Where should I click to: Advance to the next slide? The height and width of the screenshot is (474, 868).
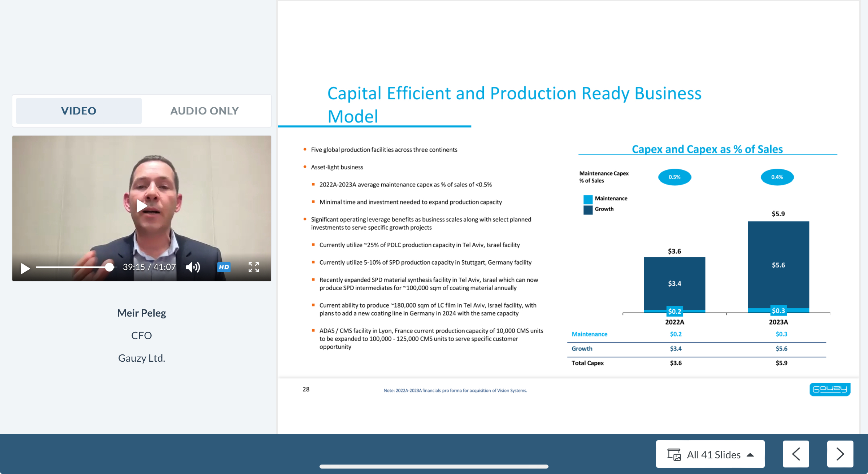click(x=840, y=454)
